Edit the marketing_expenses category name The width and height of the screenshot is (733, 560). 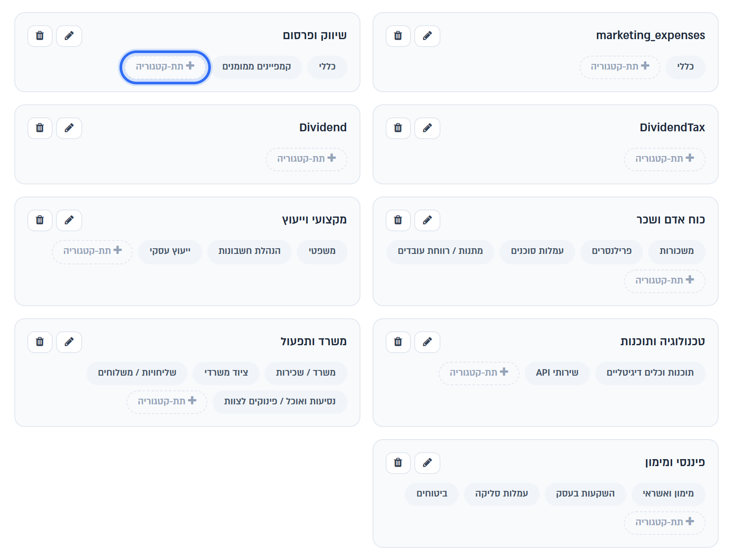pos(427,36)
